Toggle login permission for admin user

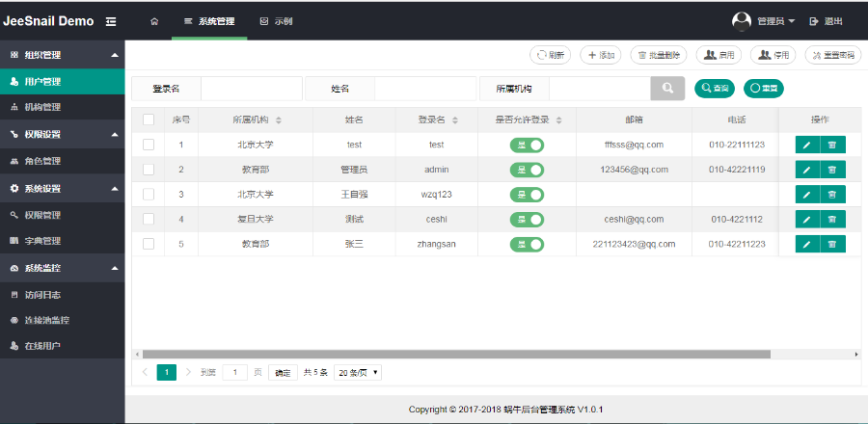(527, 170)
